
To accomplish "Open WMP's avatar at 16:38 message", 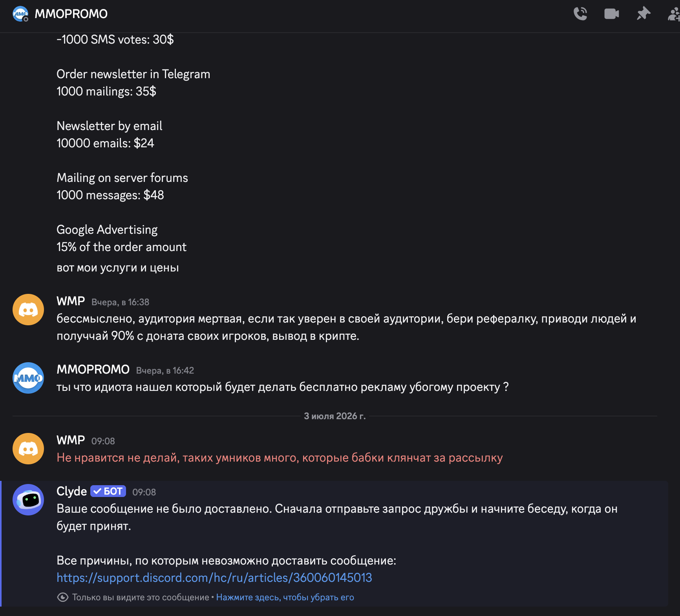I will click(x=28, y=310).
